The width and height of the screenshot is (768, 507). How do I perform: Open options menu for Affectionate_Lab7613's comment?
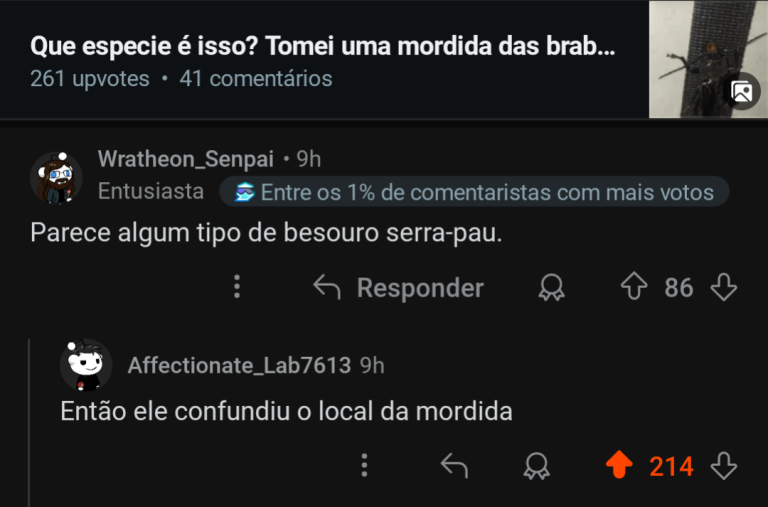[365, 465]
